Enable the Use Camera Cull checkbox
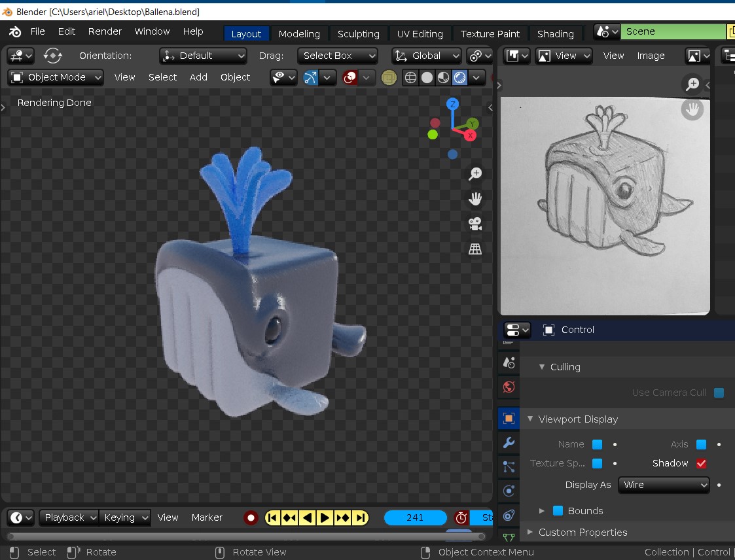 (x=719, y=393)
